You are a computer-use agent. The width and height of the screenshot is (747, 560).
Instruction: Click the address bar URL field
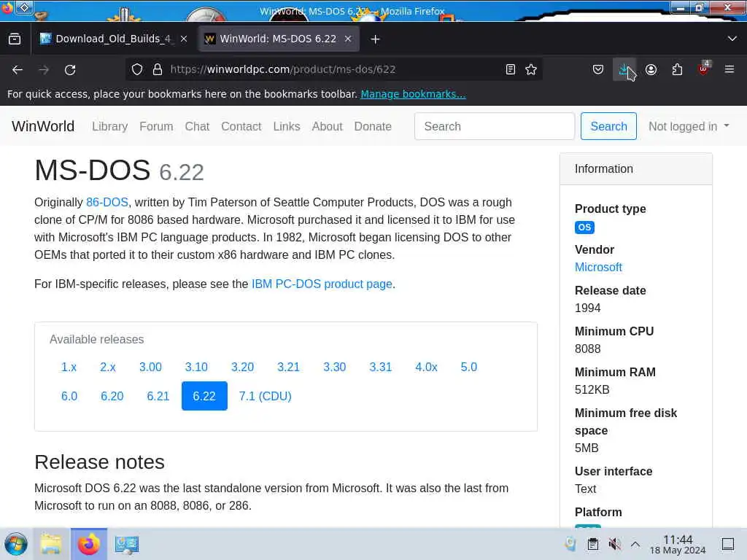(333, 69)
